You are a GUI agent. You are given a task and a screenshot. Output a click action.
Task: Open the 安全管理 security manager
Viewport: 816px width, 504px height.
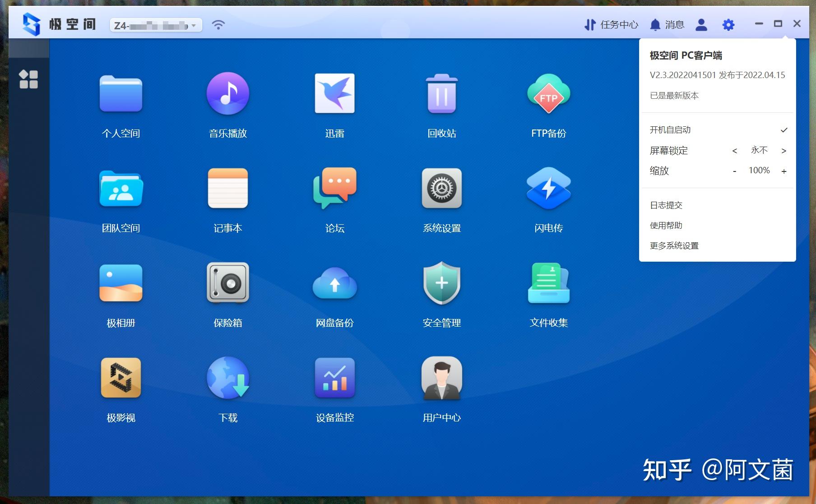441,283
